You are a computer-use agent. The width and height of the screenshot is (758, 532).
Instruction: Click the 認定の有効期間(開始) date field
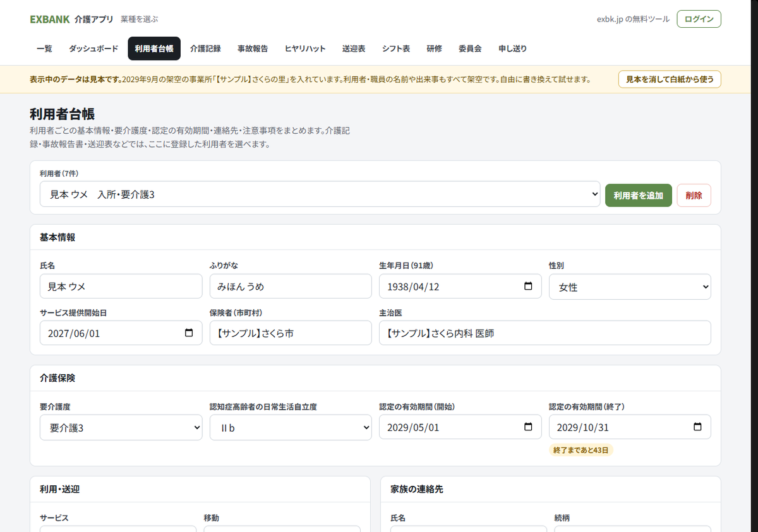(460, 427)
